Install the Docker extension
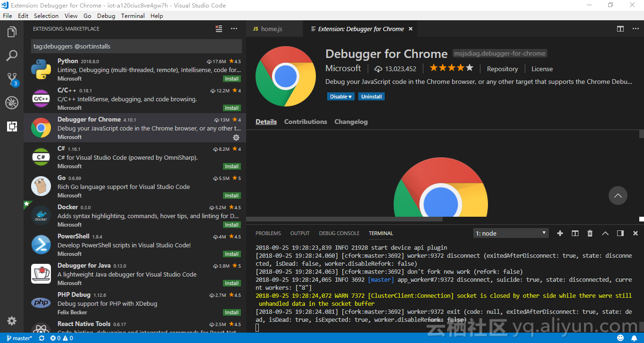This screenshot has height=343, width=644. click(232, 225)
